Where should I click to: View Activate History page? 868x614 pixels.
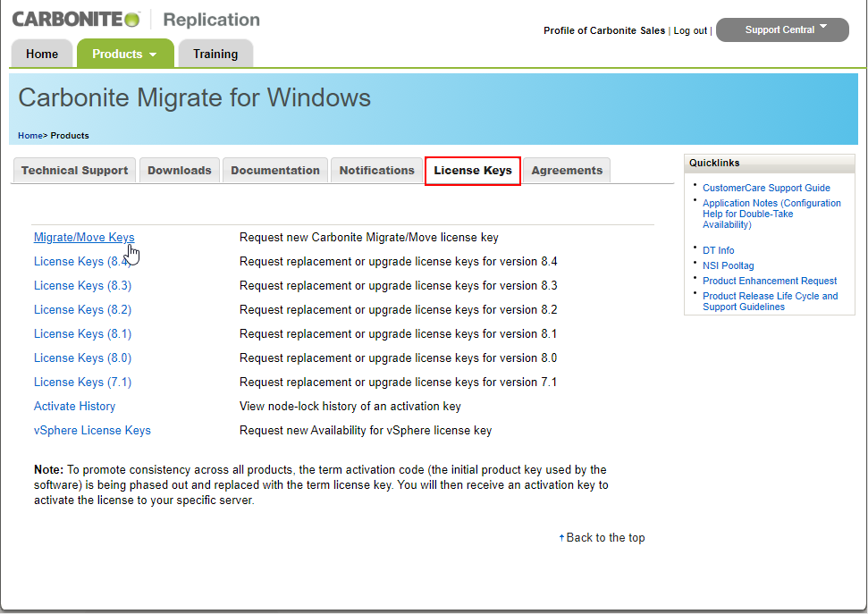click(74, 407)
